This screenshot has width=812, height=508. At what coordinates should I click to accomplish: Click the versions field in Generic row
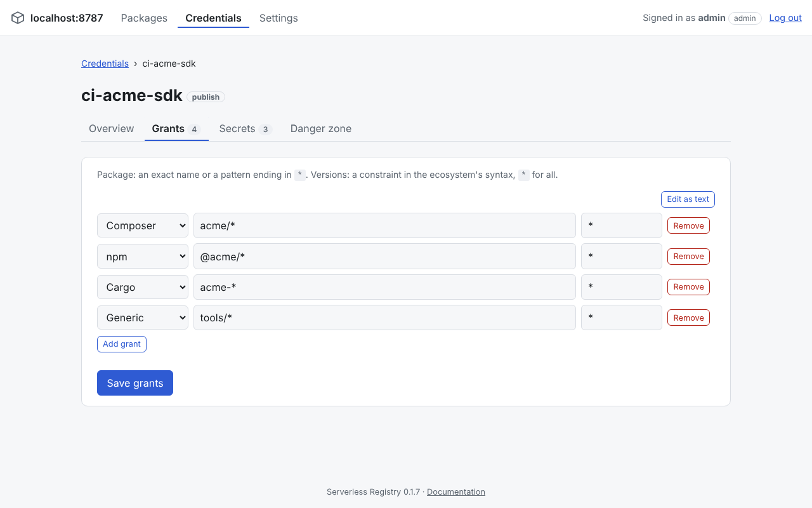coord(622,317)
